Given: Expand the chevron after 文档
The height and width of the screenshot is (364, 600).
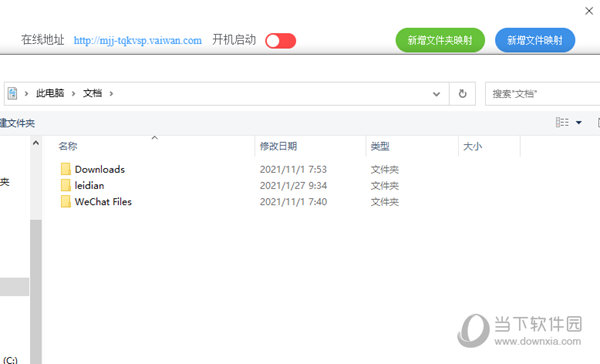Looking at the screenshot, I should [x=111, y=93].
